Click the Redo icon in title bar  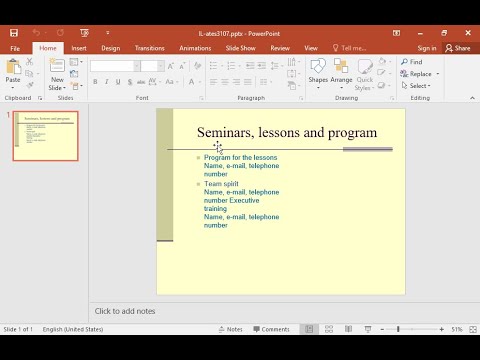pyautogui.click(x=60, y=33)
